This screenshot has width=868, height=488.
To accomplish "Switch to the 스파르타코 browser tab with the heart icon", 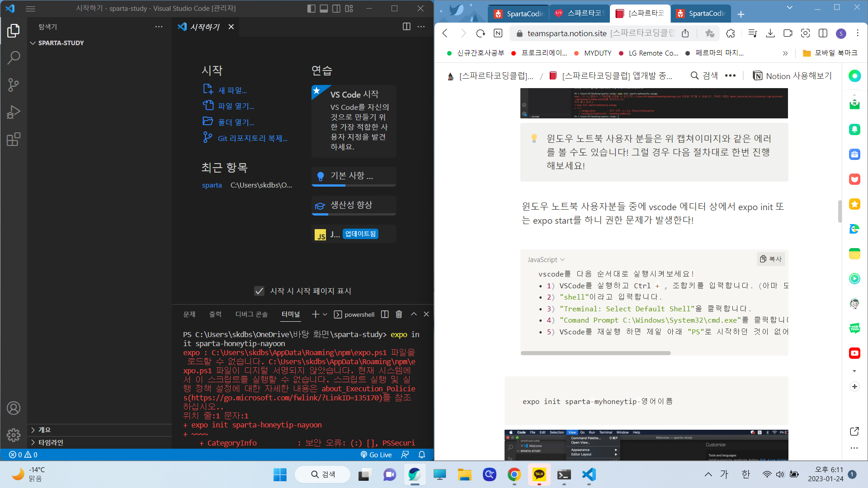I will pyautogui.click(x=580, y=14).
